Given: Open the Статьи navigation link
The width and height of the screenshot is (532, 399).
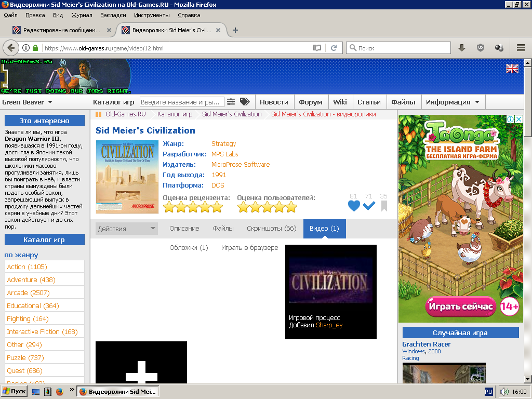Looking at the screenshot, I should (x=369, y=102).
